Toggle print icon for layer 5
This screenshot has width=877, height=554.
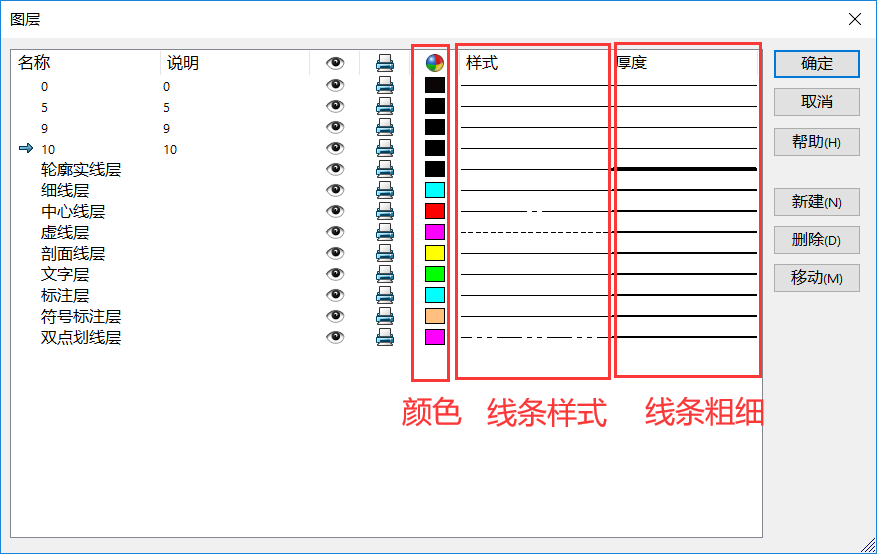pos(385,106)
